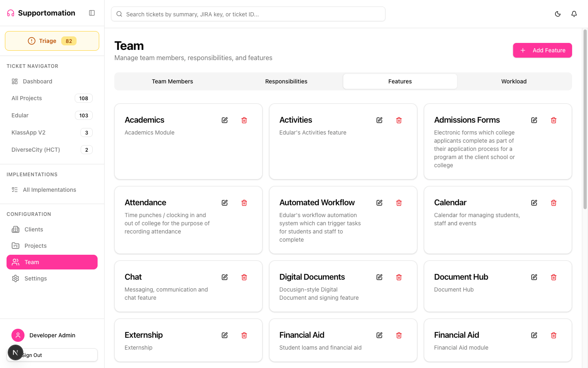The height and width of the screenshot is (368, 588).
Task: Click the Developer Admin avatar
Action: [x=18, y=335]
